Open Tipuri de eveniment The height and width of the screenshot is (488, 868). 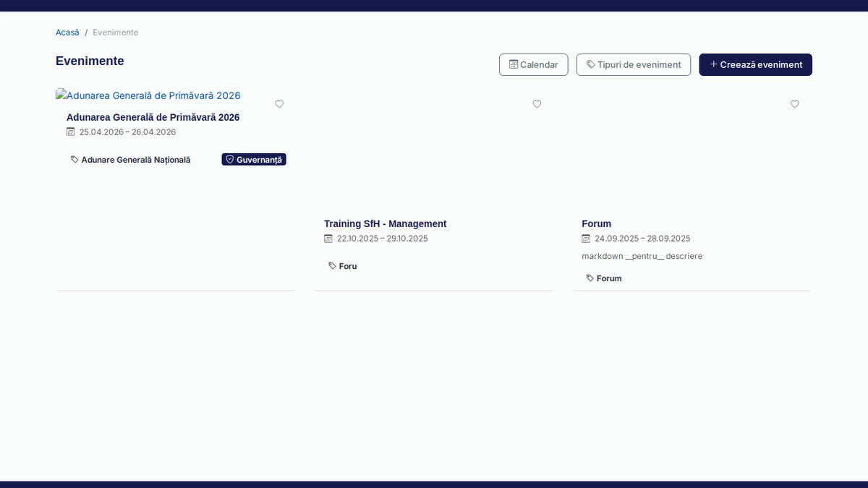coord(634,64)
